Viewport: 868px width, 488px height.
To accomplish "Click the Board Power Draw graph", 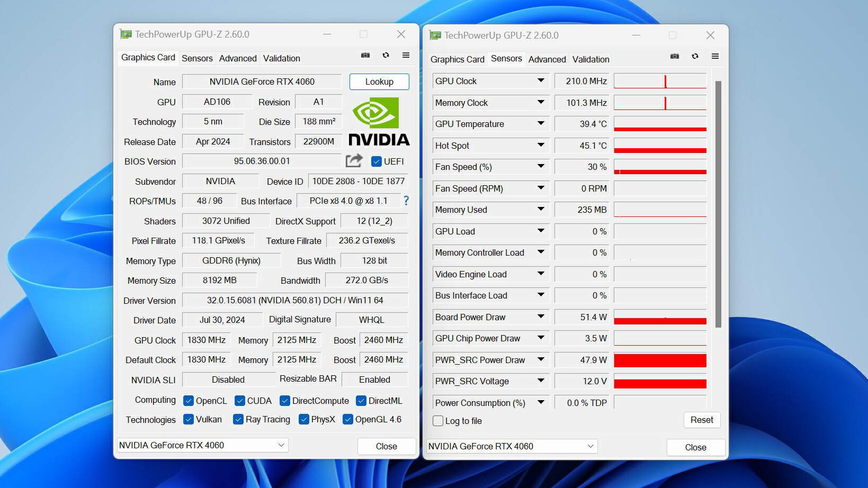I will pyautogui.click(x=660, y=317).
